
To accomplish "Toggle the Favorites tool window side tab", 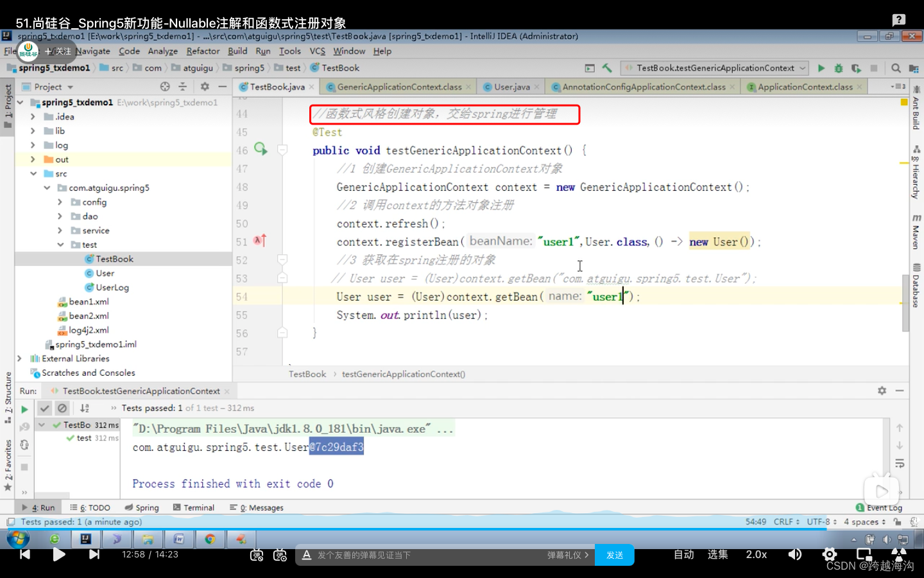I will (8, 465).
